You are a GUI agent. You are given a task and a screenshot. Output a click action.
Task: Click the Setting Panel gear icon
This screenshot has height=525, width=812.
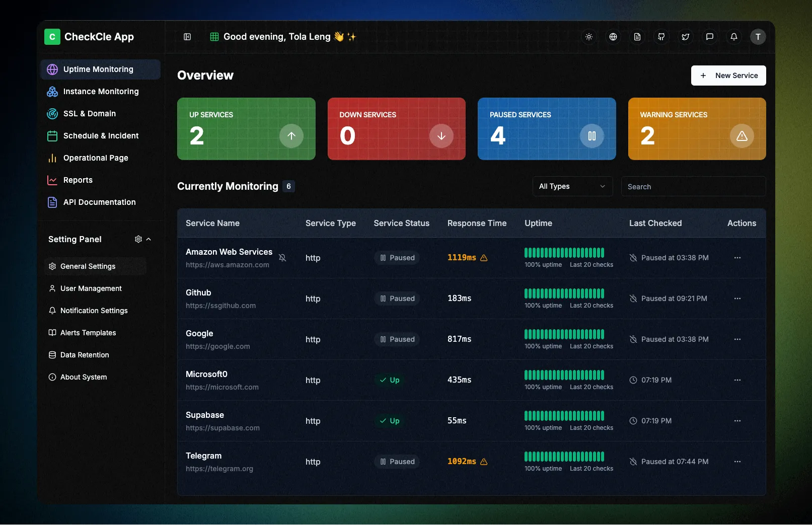pyautogui.click(x=138, y=239)
